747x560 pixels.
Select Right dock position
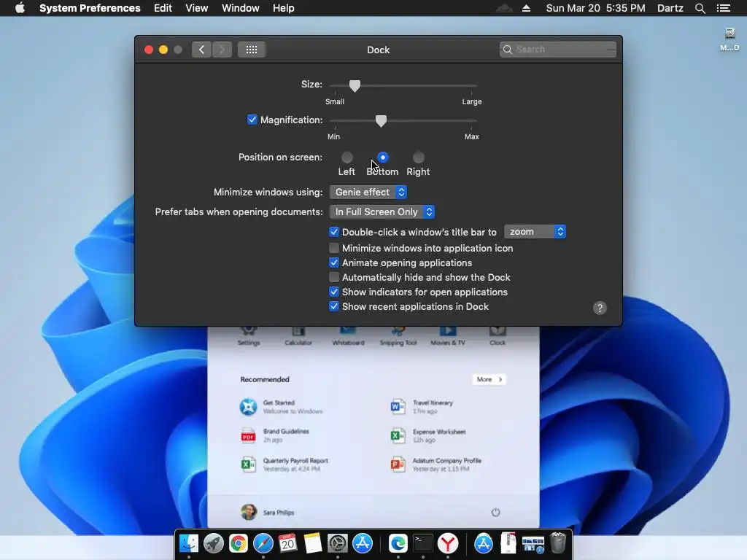(418, 157)
